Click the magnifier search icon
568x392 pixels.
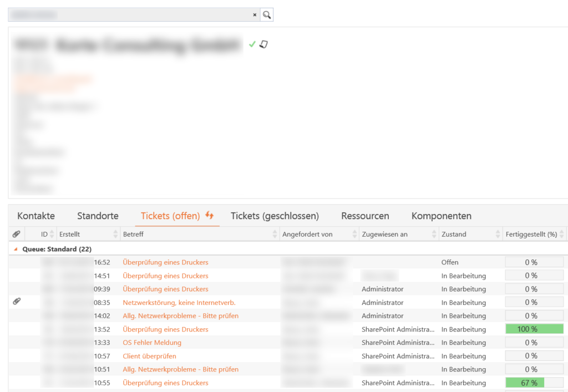point(267,15)
